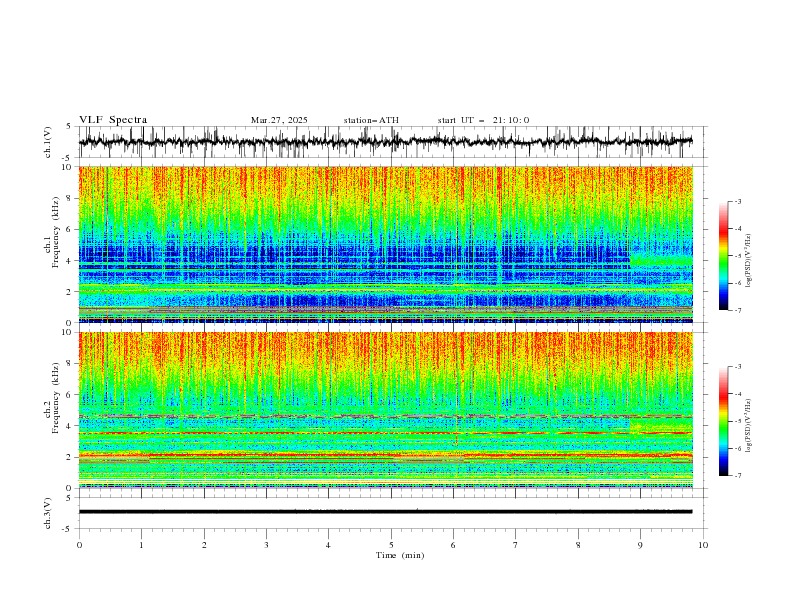Click the ch.1 spectrogram color scale bar
The image size is (792, 612).
point(723,256)
